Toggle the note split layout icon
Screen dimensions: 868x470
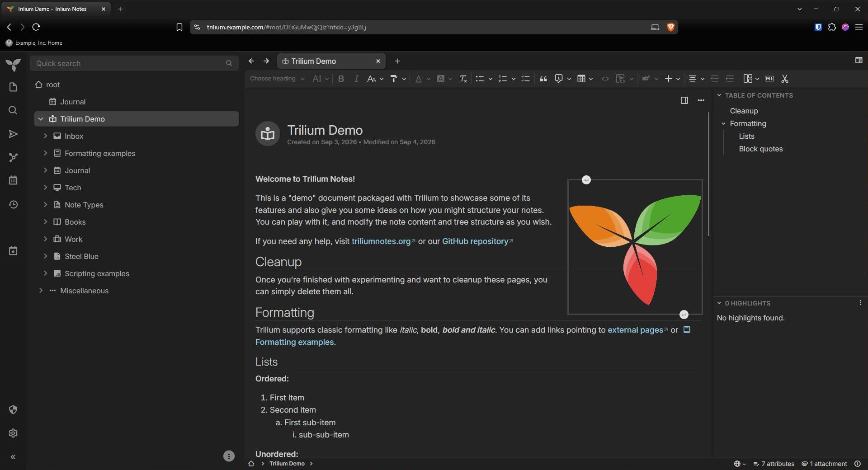(684, 100)
